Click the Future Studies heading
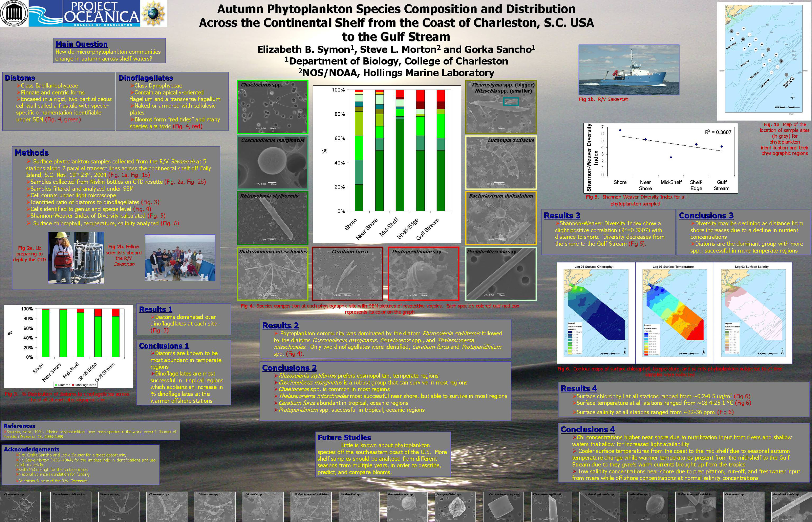 coord(344,437)
